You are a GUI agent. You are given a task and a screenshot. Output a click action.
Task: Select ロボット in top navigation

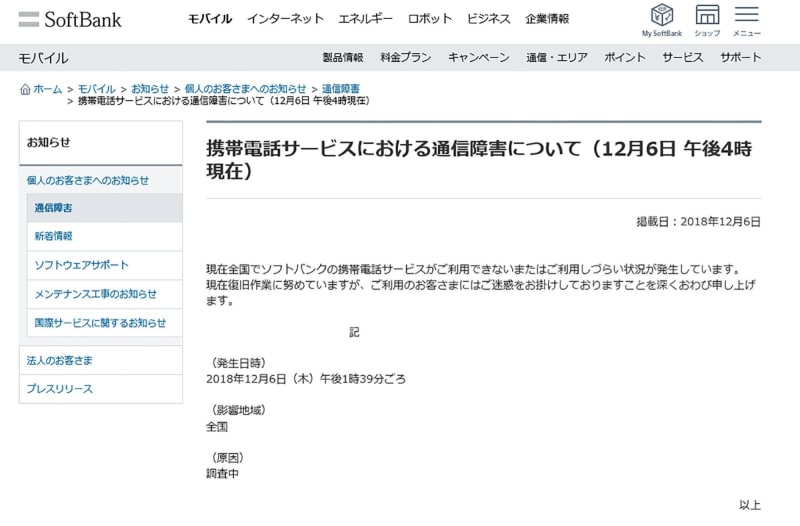coord(430,19)
